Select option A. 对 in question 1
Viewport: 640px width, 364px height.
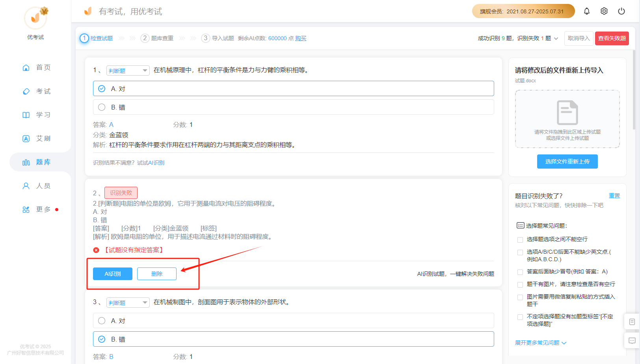(294, 89)
